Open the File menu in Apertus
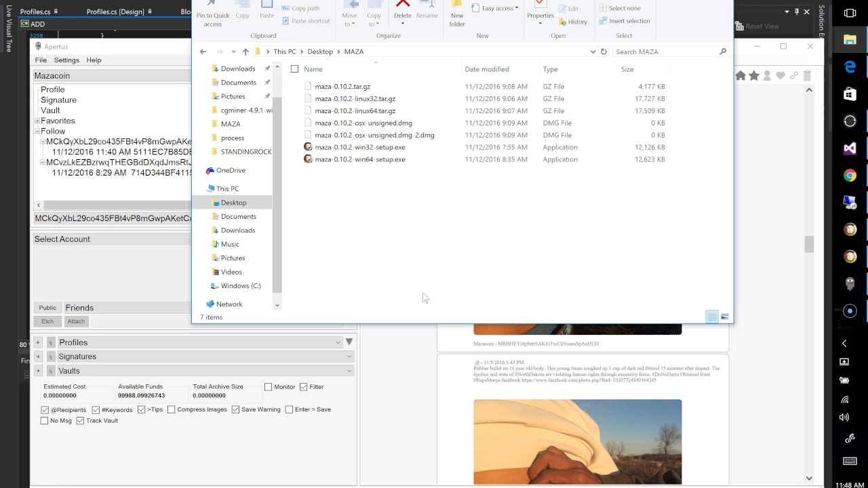Viewport: 868px width, 488px height. (x=41, y=60)
